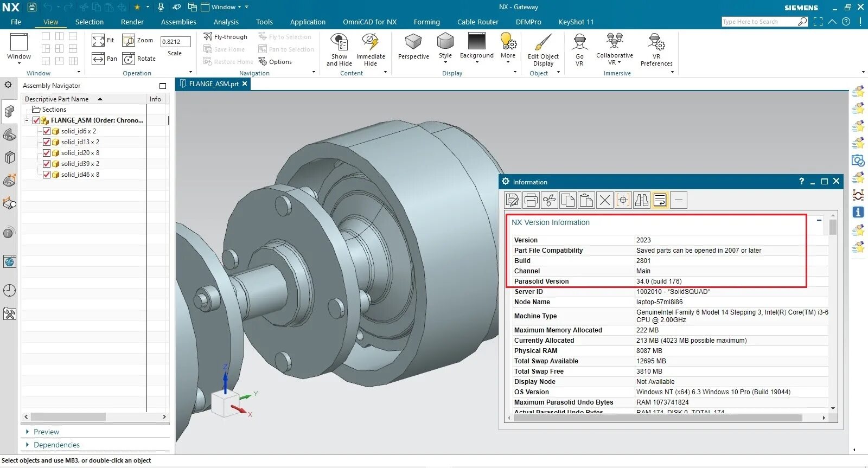
Task: Switch to the Selection tab
Action: [90, 22]
